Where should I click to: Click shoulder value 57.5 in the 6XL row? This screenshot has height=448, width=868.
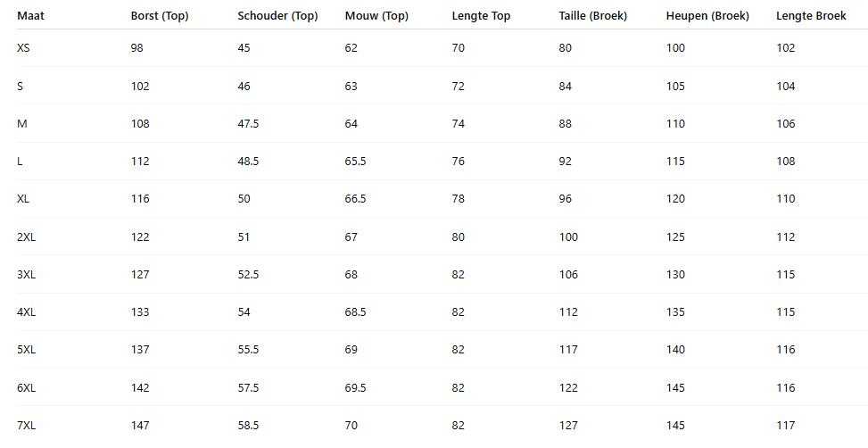(248, 388)
